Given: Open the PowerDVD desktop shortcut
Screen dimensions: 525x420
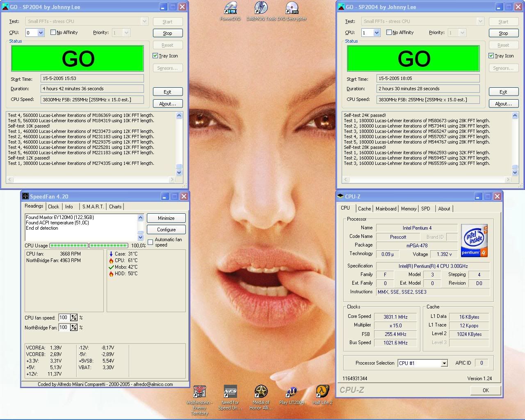Looking at the screenshot, I should pos(230,9).
